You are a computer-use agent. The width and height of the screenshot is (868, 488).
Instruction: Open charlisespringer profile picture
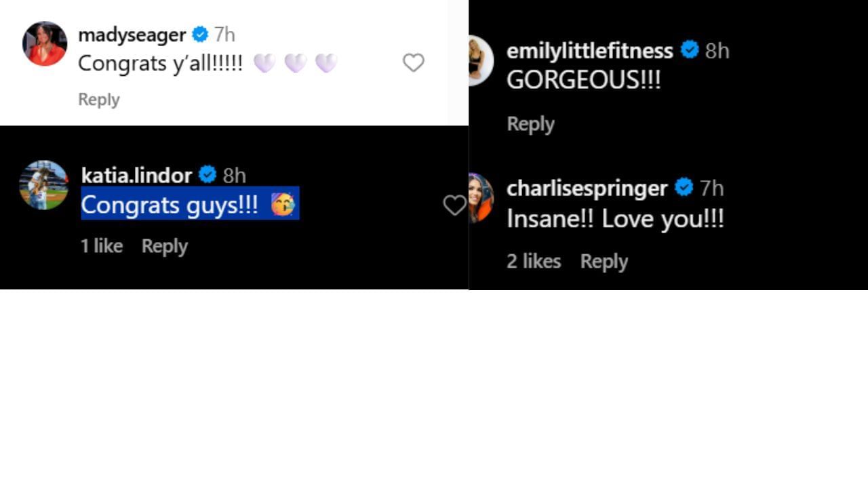(480, 197)
